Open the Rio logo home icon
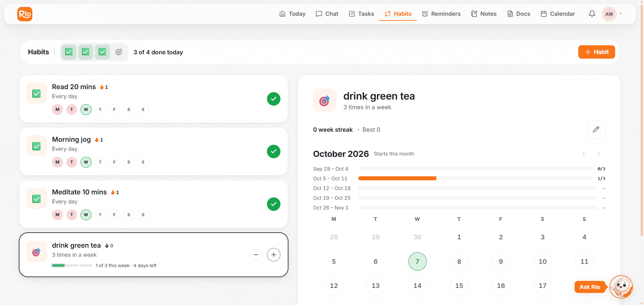The image size is (644, 305). tap(25, 14)
